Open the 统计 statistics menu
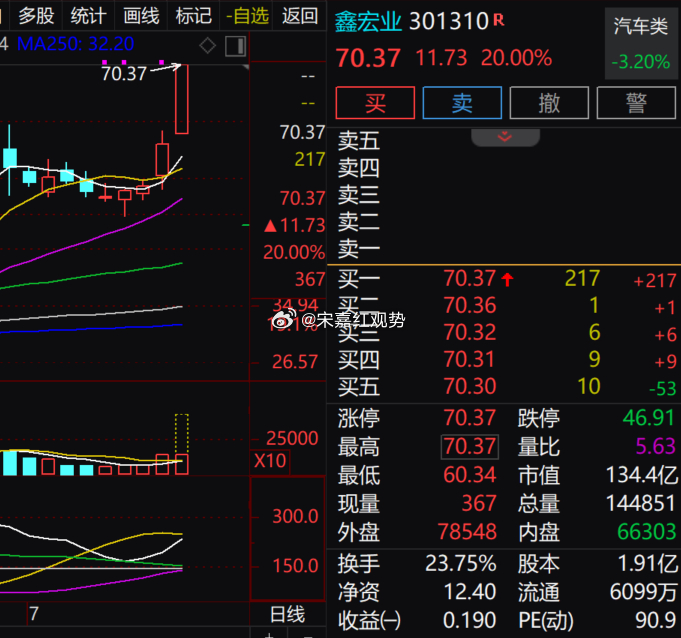 [x=89, y=16]
